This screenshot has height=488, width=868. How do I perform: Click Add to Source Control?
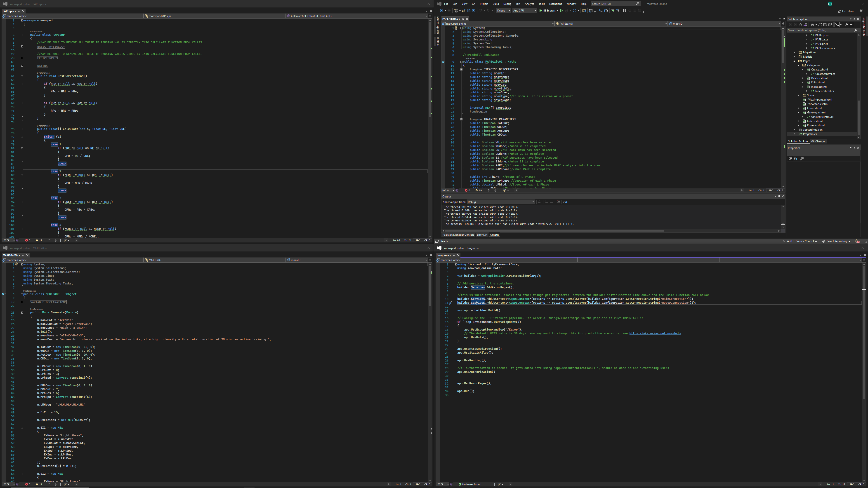800,241
